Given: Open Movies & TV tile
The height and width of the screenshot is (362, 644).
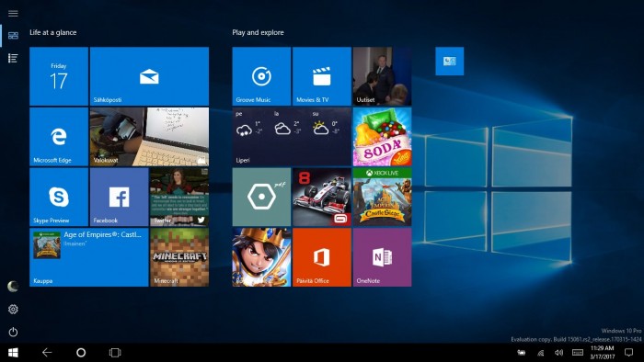Looking at the screenshot, I should click(x=322, y=76).
